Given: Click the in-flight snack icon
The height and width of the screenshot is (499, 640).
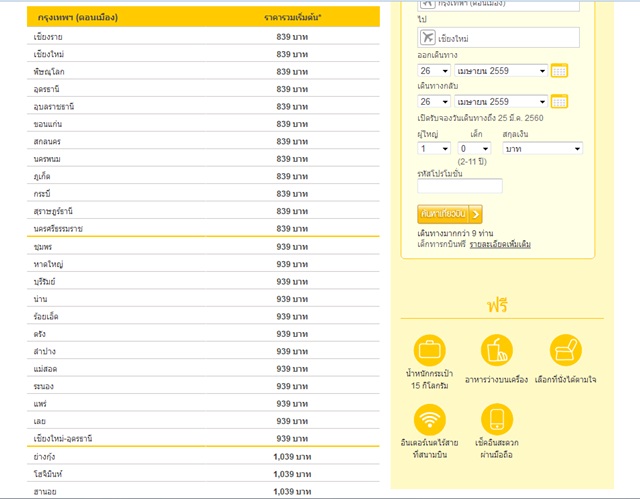Looking at the screenshot, I should point(497,351).
